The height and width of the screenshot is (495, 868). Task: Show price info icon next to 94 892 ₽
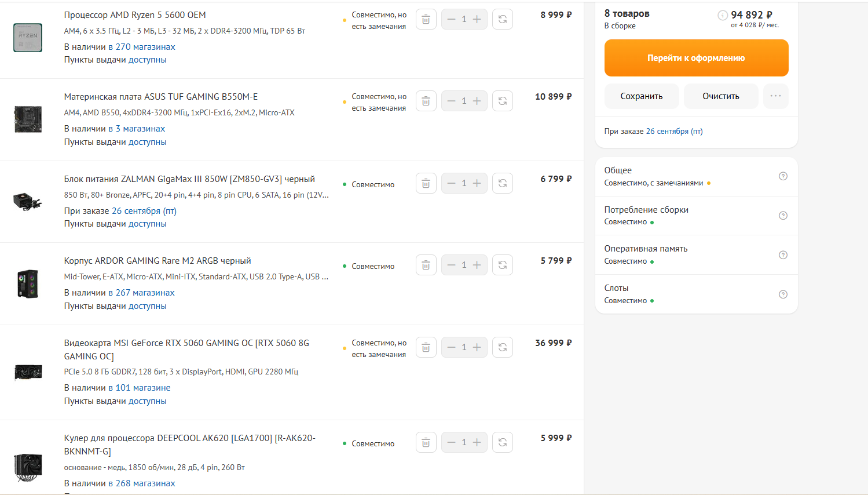[x=723, y=16]
